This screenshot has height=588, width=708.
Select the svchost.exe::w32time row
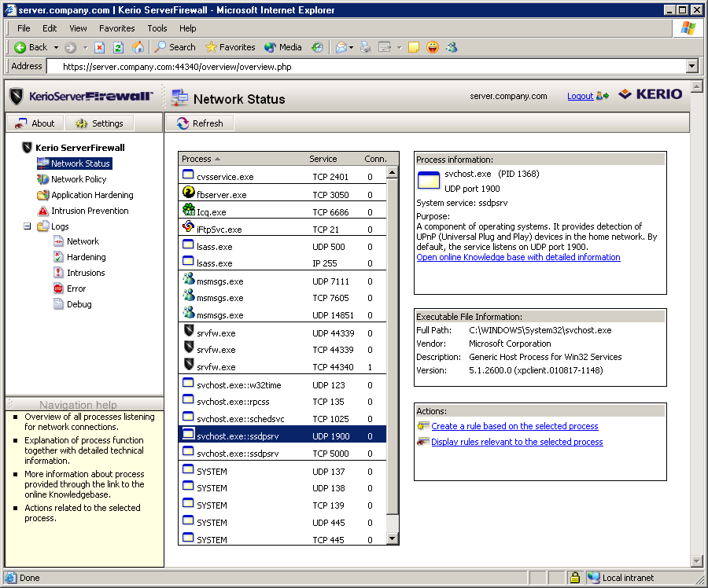coord(282,385)
